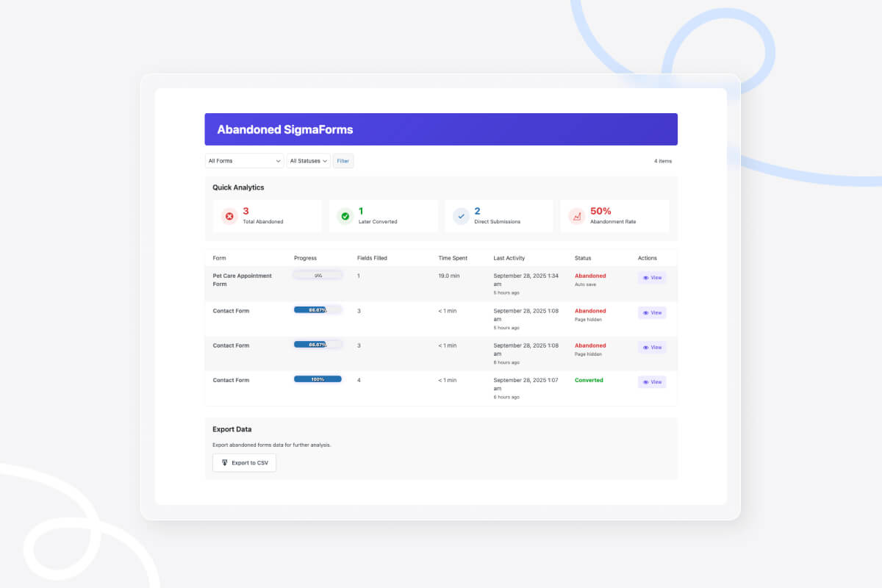The image size is (882, 588).
Task: Click the Export to CSV button
Action: [x=244, y=463]
